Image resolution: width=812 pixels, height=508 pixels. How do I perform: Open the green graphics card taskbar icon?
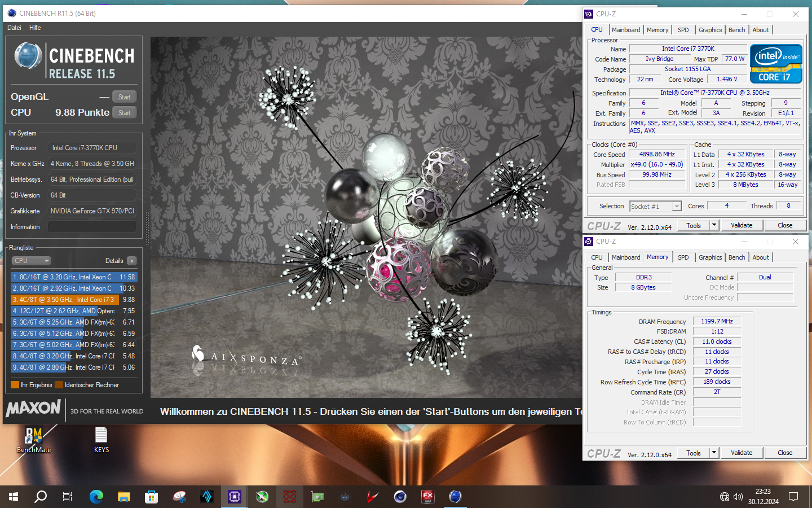tap(317, 497)
